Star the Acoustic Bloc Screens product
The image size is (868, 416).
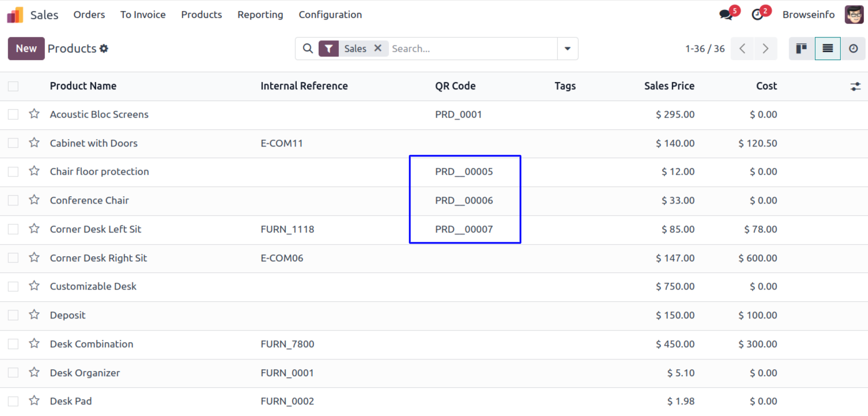point(35,114)
